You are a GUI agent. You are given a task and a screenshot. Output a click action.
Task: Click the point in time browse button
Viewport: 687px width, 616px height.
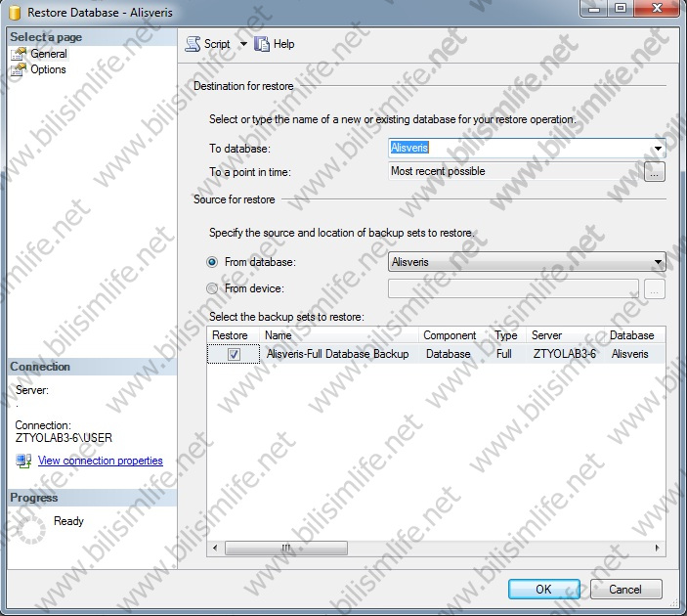click(x=654, y=172)
